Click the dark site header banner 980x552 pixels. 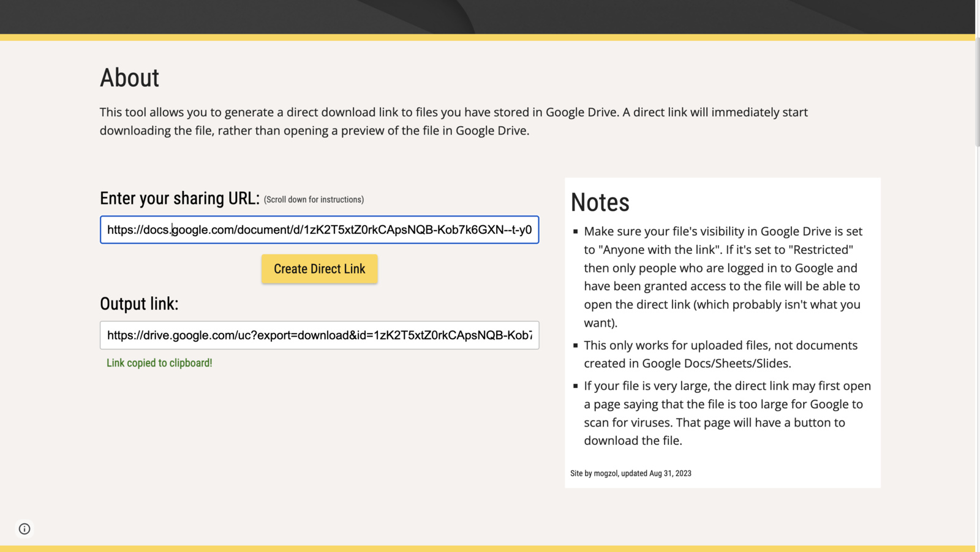(x=490, y=17)
